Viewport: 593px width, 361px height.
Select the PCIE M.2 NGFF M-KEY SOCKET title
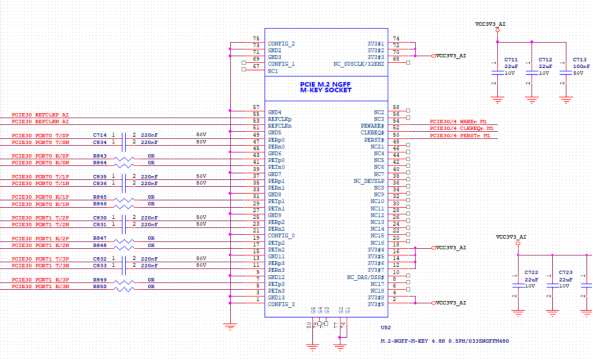[326, 87]
